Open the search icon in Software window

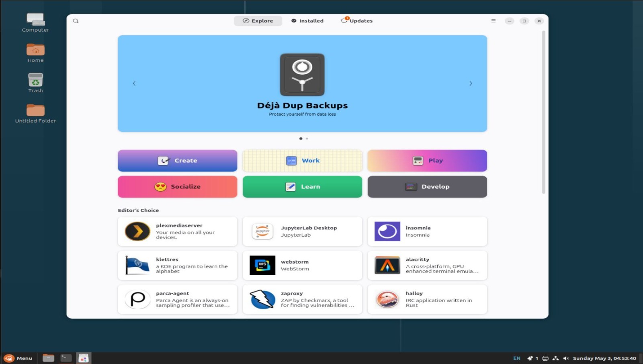[76, 21]
